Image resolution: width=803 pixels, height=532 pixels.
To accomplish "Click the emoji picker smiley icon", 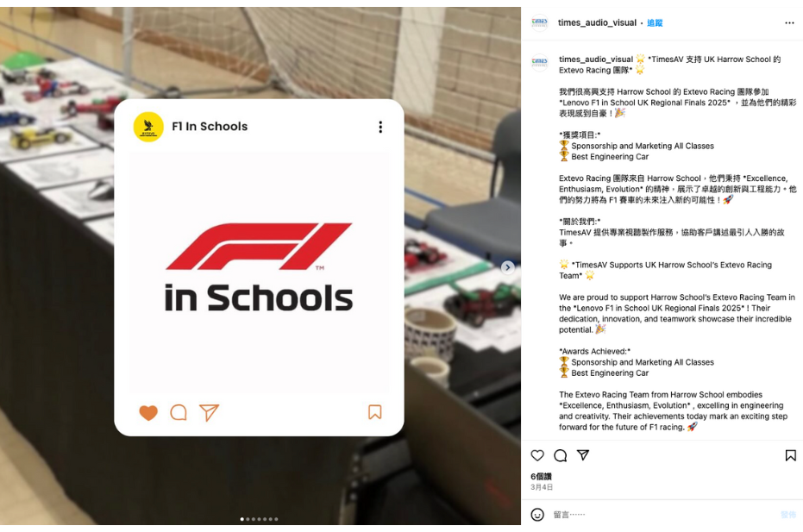I will (537, 515).
